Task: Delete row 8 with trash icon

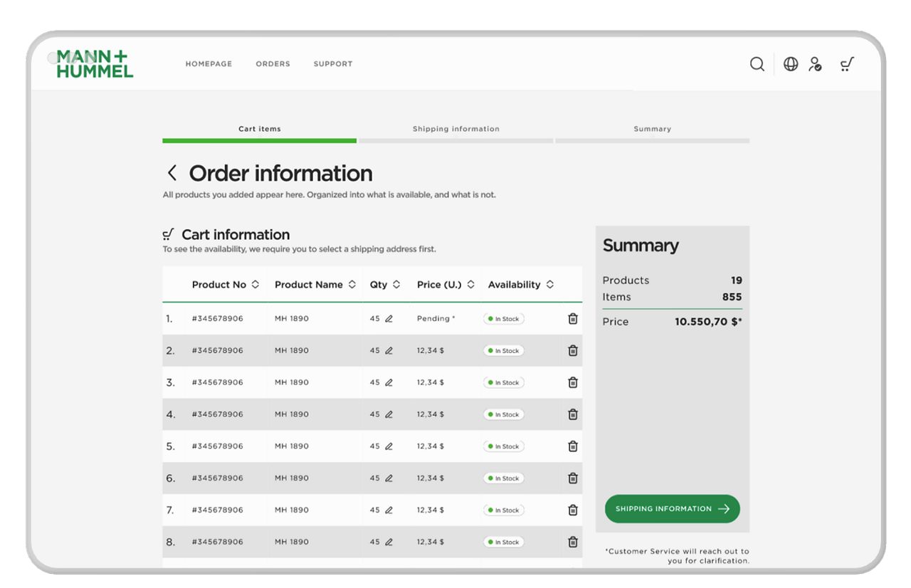Action: tap(573, 542)
